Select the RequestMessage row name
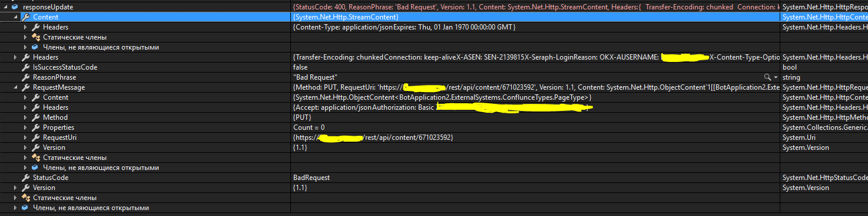This screenshot has width=868, height=216. point(59,87)
